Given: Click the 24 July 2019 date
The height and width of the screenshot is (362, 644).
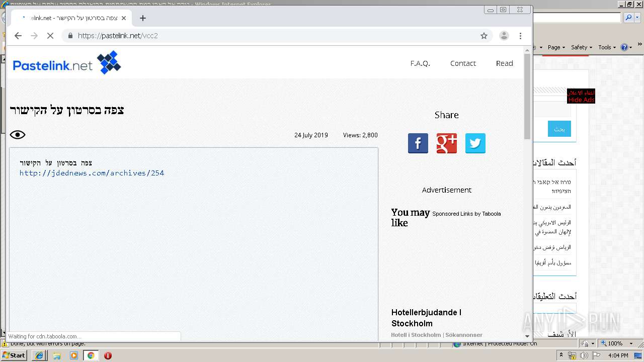Looking at the screenshot, I should [x=311, y=135].
